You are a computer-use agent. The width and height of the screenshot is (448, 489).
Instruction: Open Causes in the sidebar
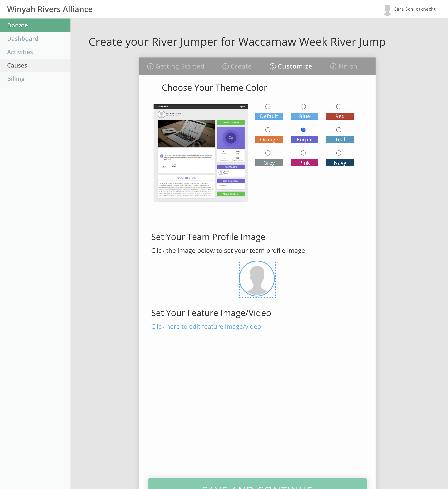(35, 66)
